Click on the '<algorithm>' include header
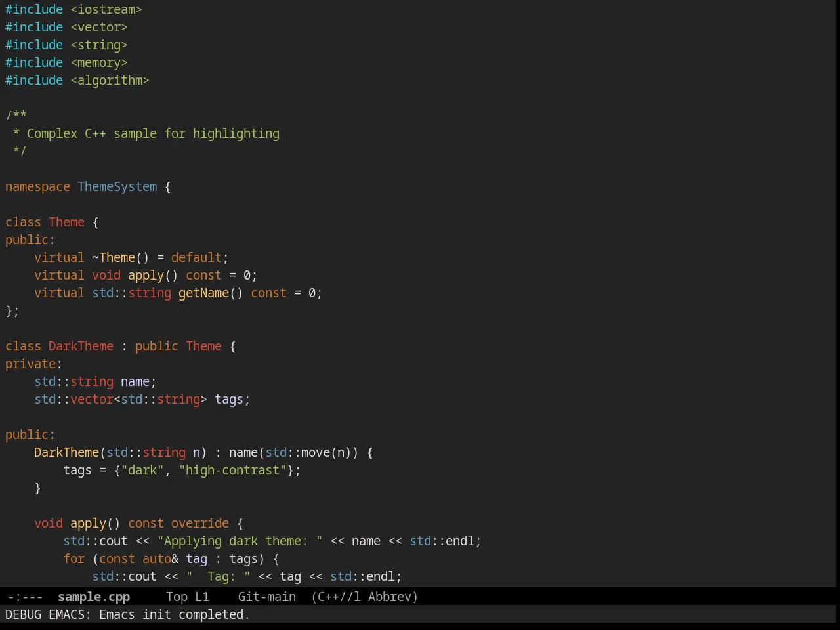 click(110, 80)
